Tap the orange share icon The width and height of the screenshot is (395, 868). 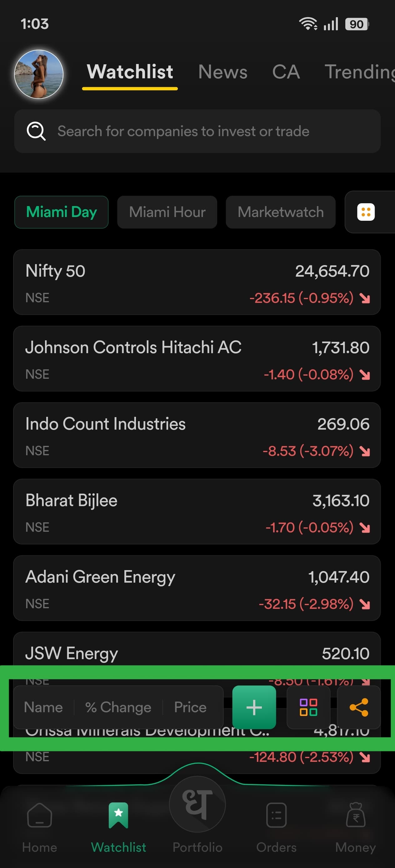[x=358, y=707]
